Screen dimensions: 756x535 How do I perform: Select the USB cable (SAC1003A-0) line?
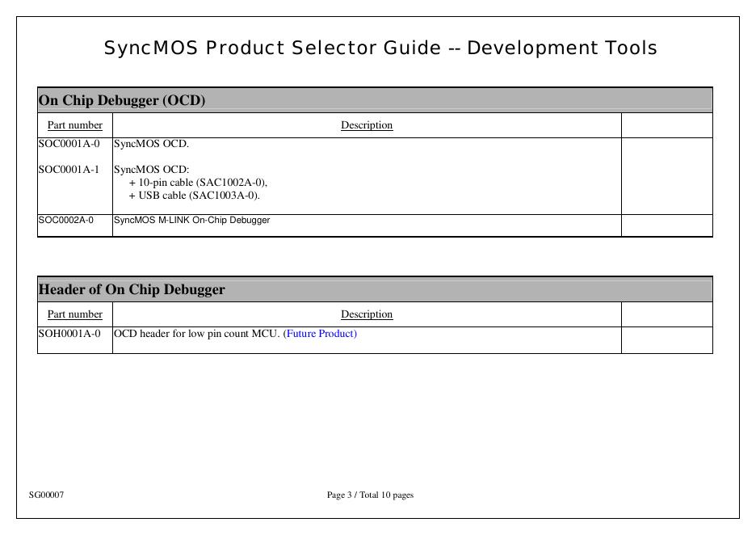tap(194, 196)
